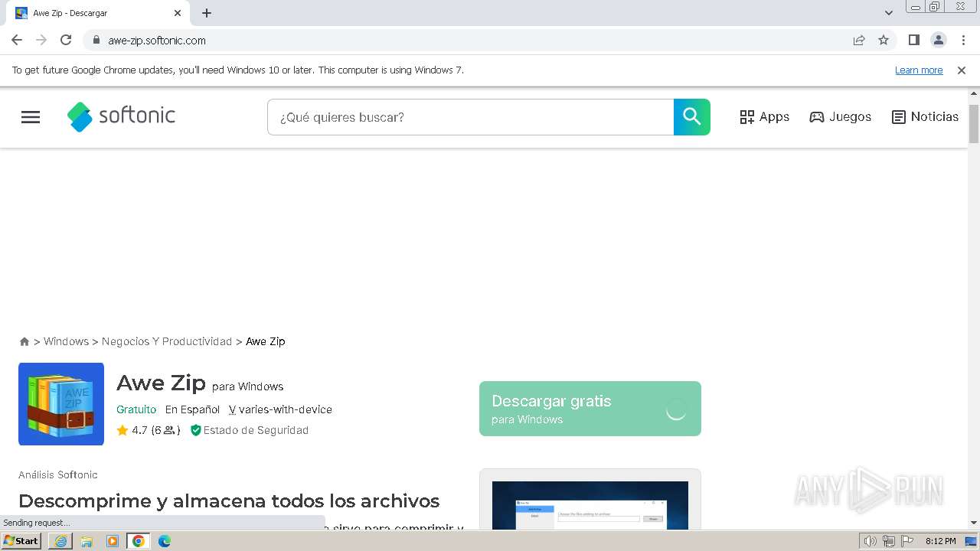Click the Descomprime y almacena heading

tap(229, 501)
